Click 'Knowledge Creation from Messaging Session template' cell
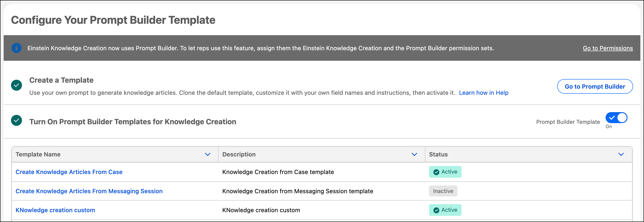644x222 pixels. tap(298, 191)
